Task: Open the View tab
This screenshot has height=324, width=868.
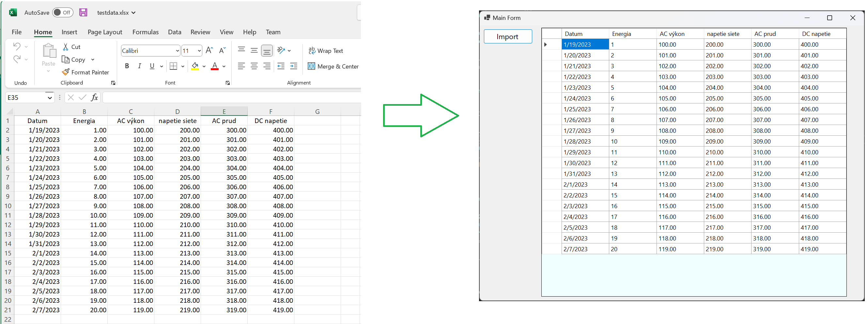Action: 226,32
